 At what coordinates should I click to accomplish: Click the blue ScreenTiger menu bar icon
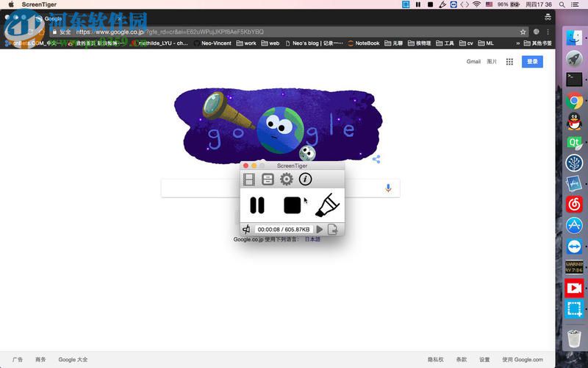click(406, 4)
